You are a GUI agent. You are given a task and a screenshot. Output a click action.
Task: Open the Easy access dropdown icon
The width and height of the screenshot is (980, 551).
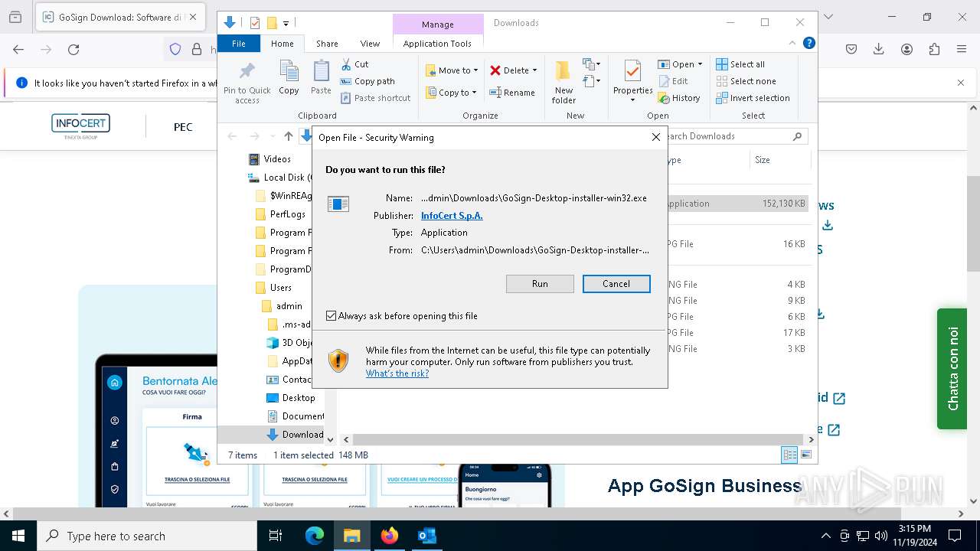tap(591, 81)
